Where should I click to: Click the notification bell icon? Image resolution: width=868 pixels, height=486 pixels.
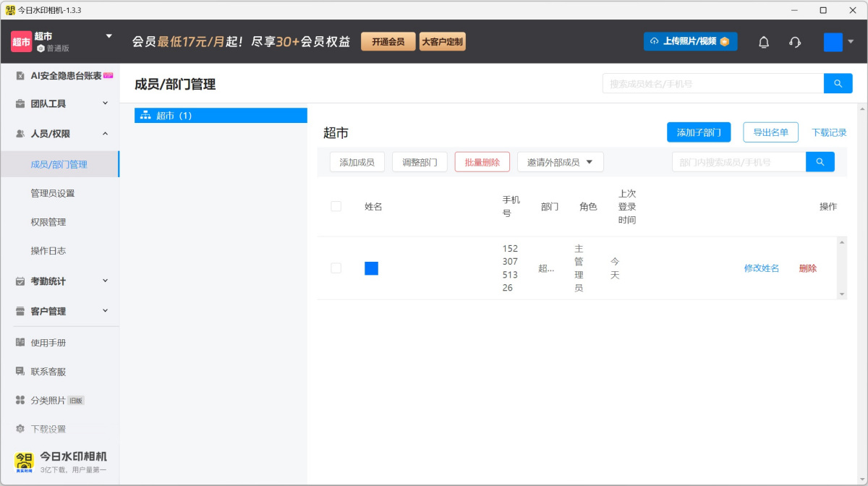tap(763, 42)
